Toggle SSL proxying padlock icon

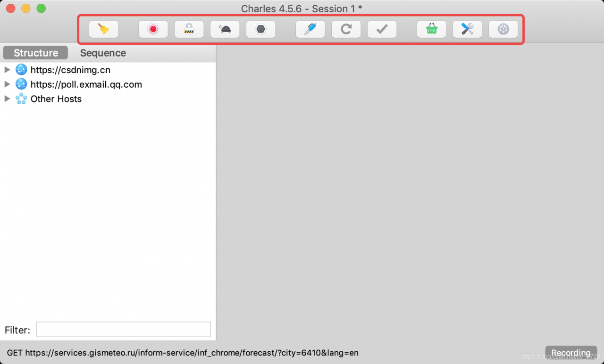point(189,29)
